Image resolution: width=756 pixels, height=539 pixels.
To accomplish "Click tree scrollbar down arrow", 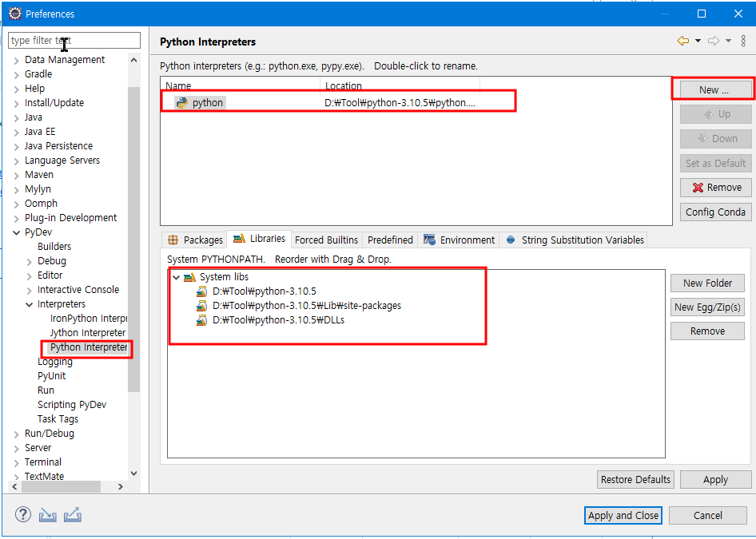I will tap(134, 474).
